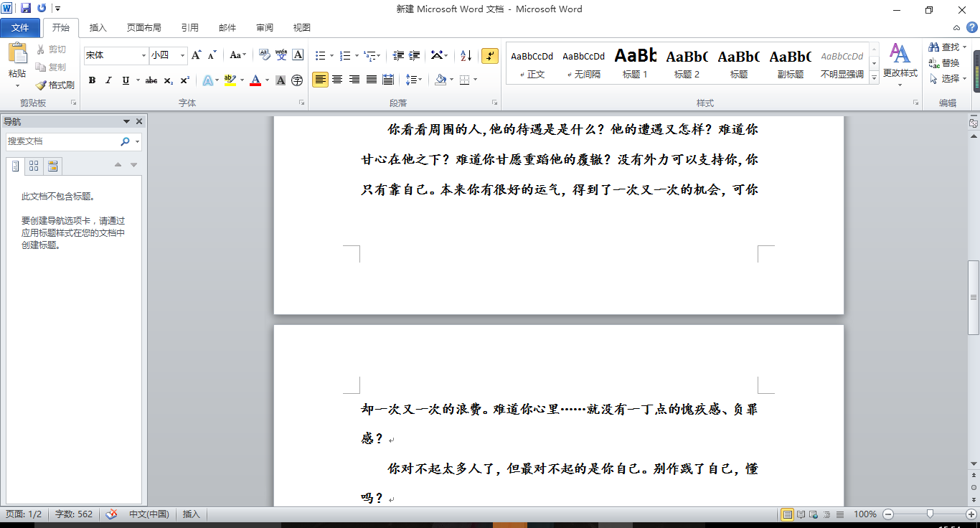Click the Save icon in quick access toolbar
980x528 pixels.
(26, 9)
